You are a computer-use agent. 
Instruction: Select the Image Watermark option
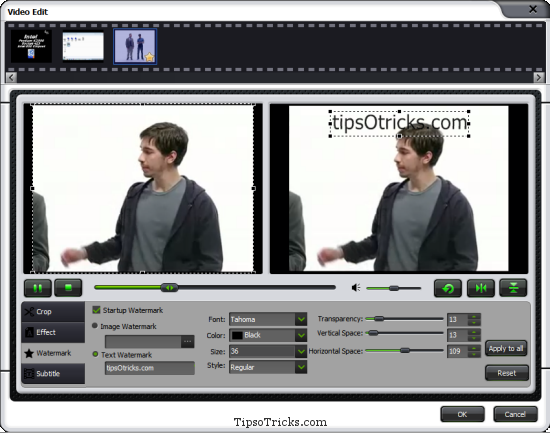[95, 326]
